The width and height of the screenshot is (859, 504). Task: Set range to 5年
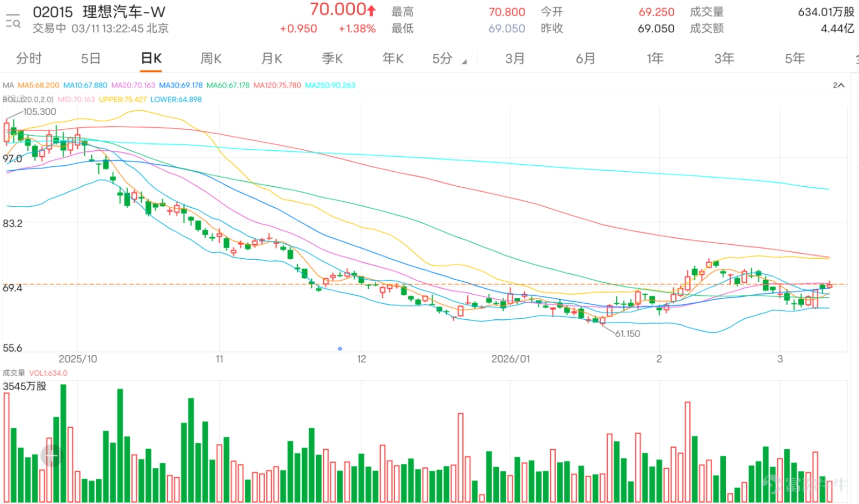795,59
